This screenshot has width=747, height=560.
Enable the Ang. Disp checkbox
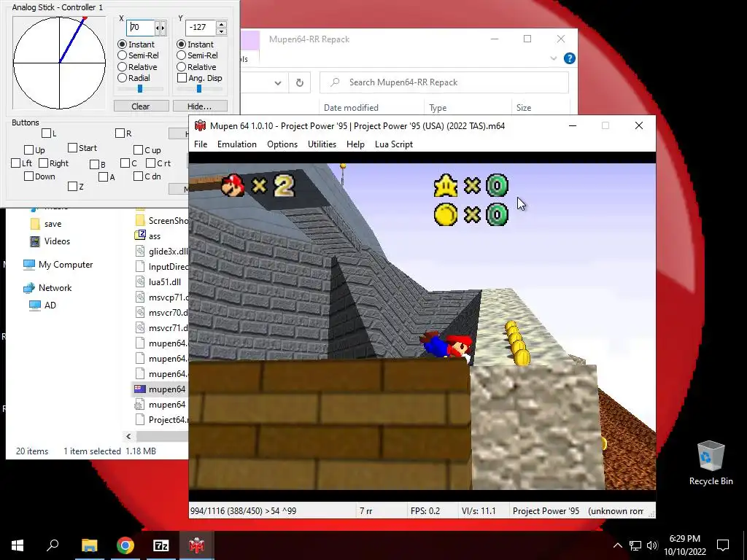tap(182, 78)
